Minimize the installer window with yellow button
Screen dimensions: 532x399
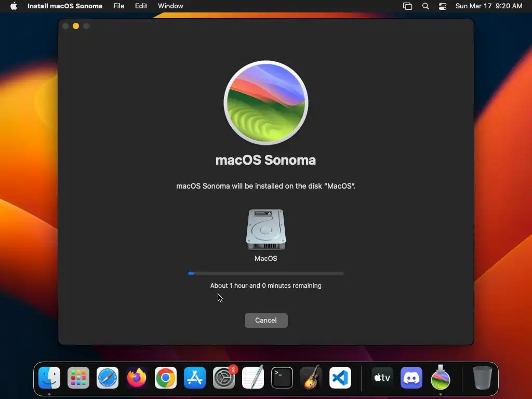point(76,26)
